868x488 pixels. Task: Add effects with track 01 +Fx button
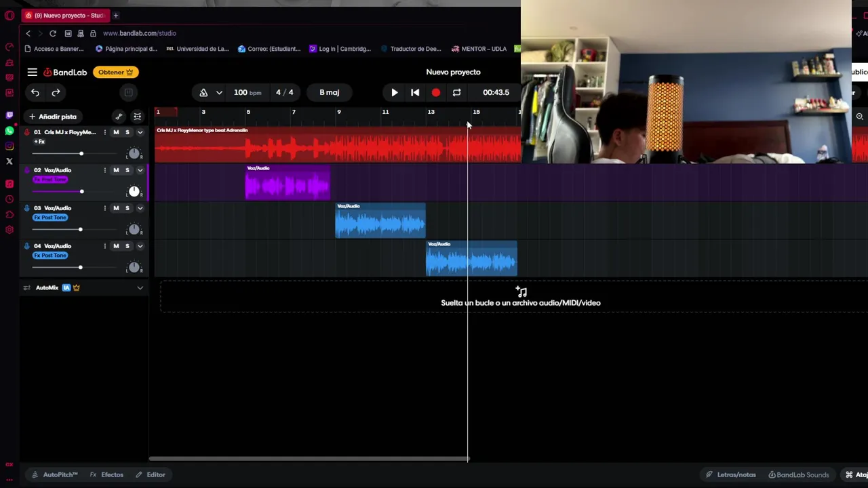(39, 142)
